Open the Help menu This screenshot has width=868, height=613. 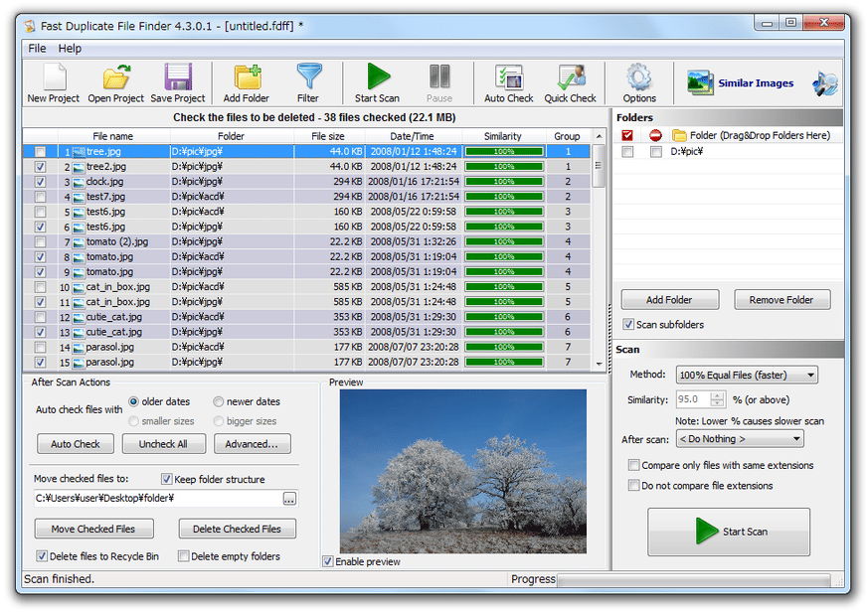click(x=70, y=48)
